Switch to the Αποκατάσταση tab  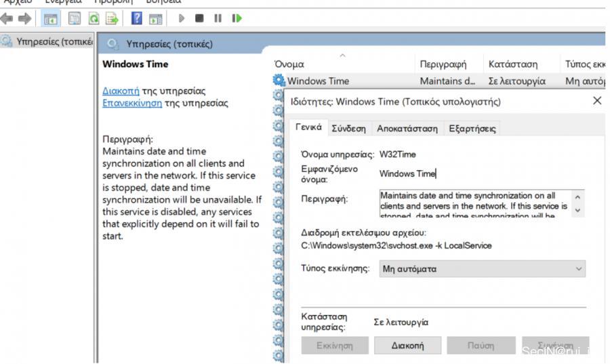tap(407, 128)
